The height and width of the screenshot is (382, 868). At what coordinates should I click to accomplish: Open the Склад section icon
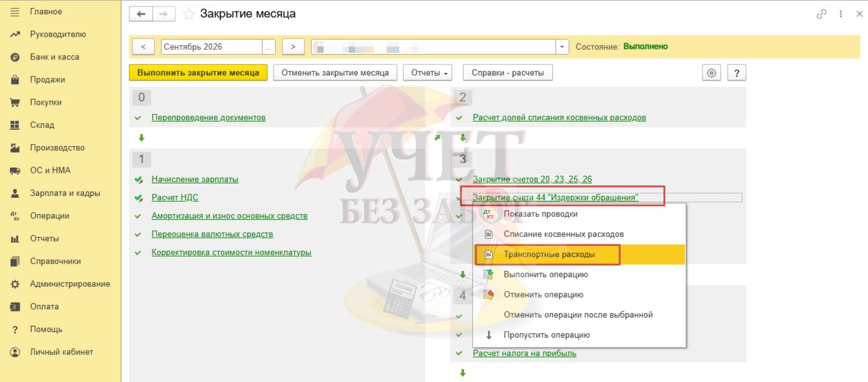(x=15, y=125)
